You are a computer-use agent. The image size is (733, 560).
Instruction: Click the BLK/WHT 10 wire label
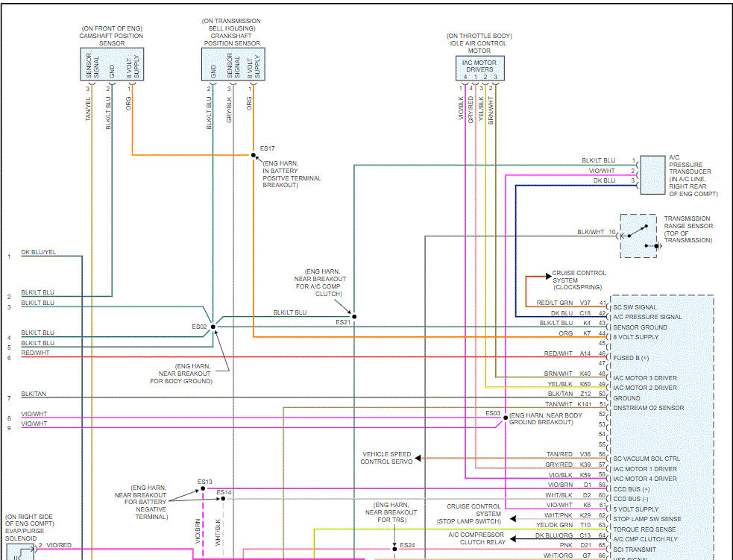point(597,233)
